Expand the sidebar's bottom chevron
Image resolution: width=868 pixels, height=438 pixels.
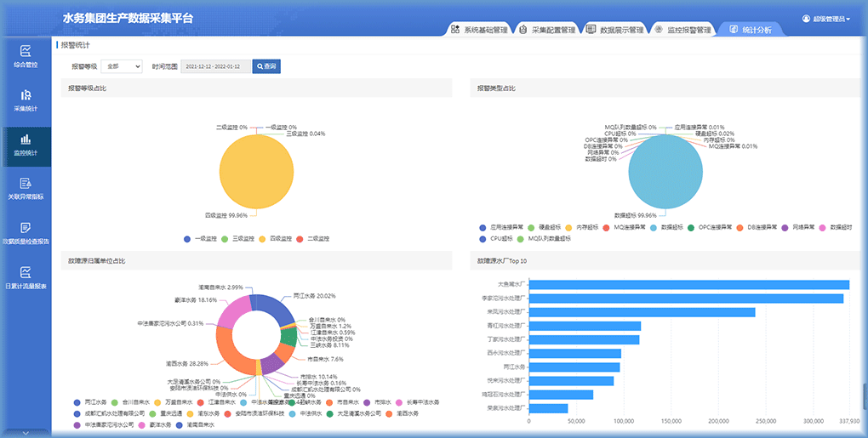tap(26, 431)
